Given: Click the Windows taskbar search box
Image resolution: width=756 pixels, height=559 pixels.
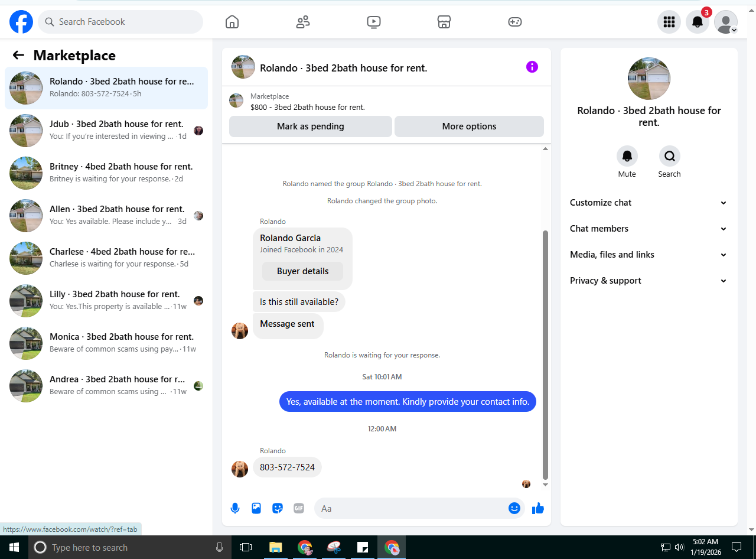Looking at the screenshot, I should coord(130,547).
